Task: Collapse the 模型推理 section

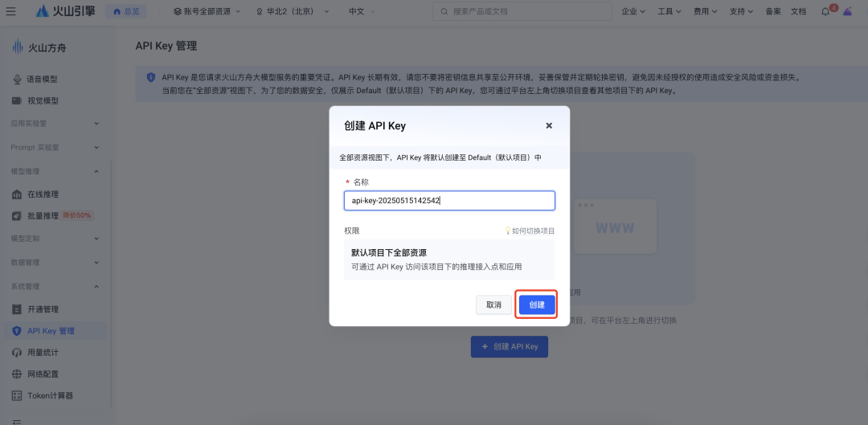Action: (x=55, y=171)
